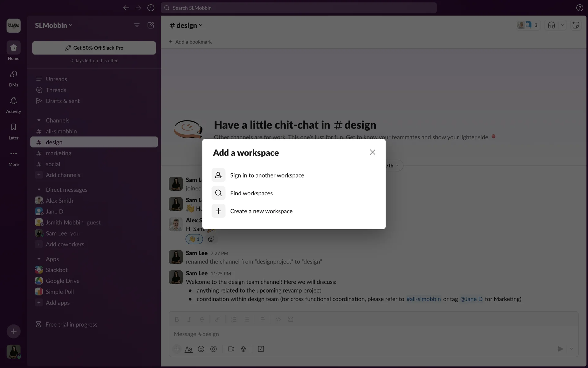Click Get 50% Off Slack Pro button

94,48
